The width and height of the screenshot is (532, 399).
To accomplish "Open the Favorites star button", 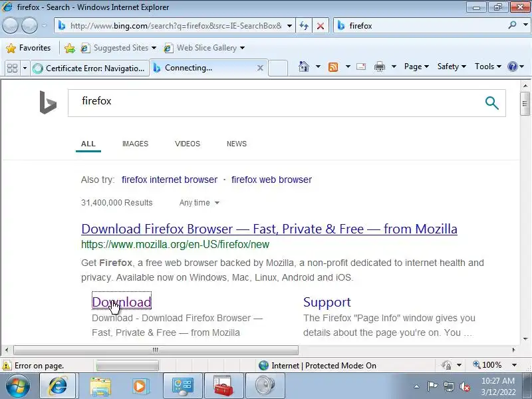I will (x=28, y=48).
